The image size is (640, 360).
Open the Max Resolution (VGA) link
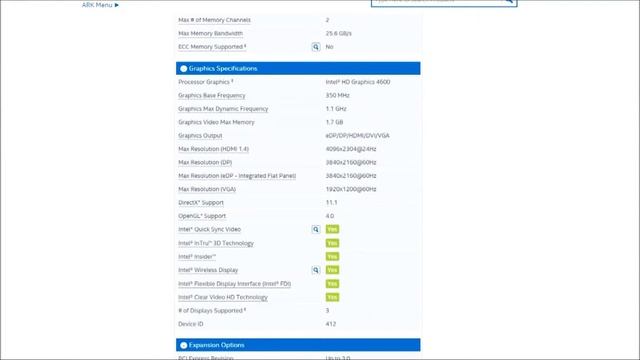point(207,189)
